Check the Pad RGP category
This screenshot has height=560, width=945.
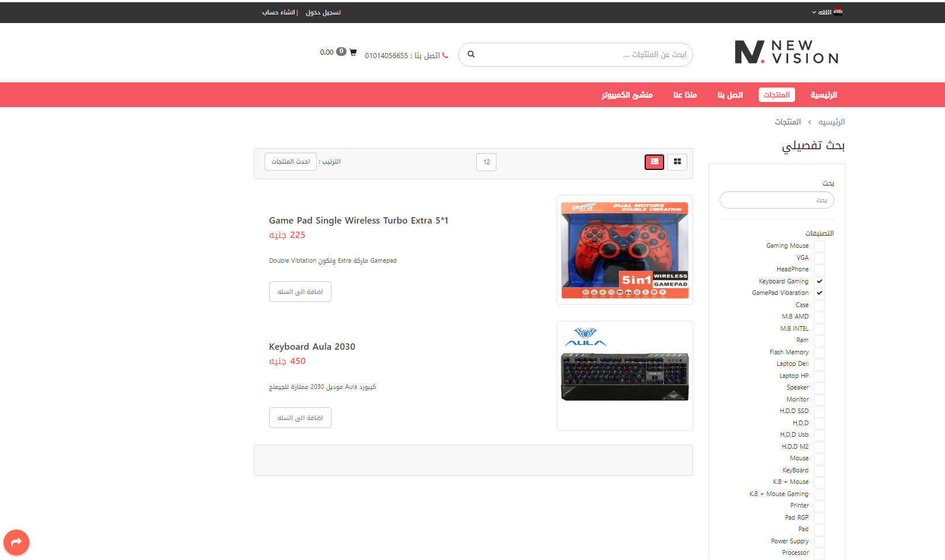pyautogui.click(x=819, y=518)
